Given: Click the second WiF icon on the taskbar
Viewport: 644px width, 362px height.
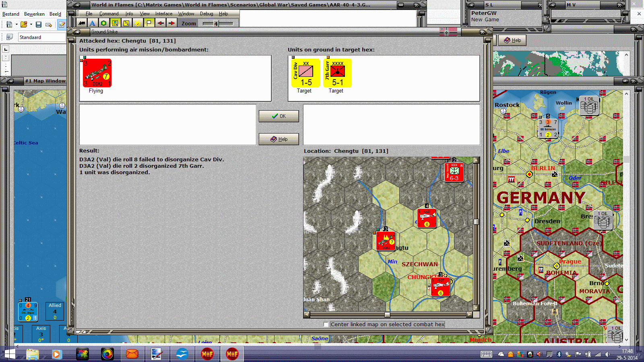Looking at the screenshot, I should pos(232,354).
